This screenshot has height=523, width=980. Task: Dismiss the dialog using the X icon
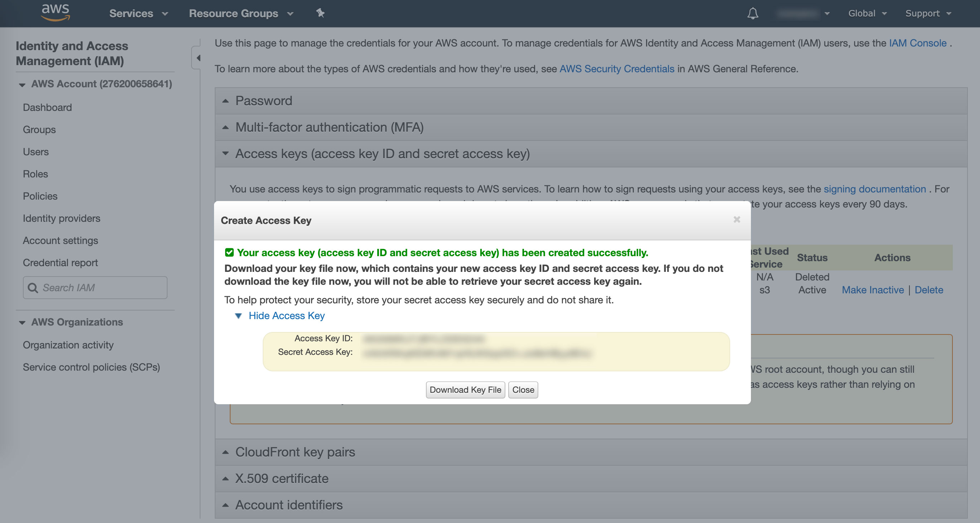click(737, 220)
